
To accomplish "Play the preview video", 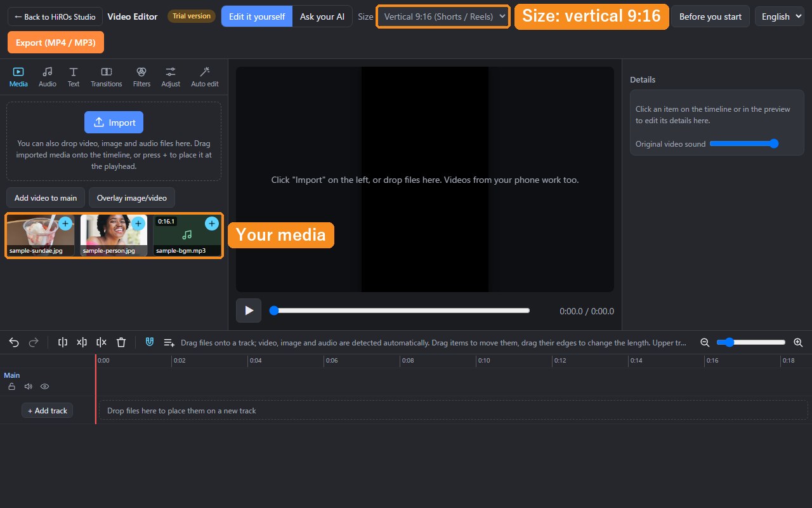I will click(249, 311).
